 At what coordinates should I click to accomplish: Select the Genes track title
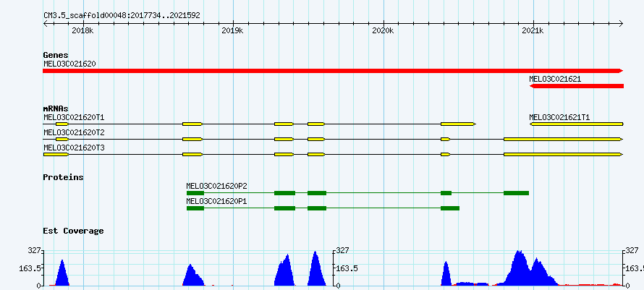pyautogui.click(x=56, y=55)
